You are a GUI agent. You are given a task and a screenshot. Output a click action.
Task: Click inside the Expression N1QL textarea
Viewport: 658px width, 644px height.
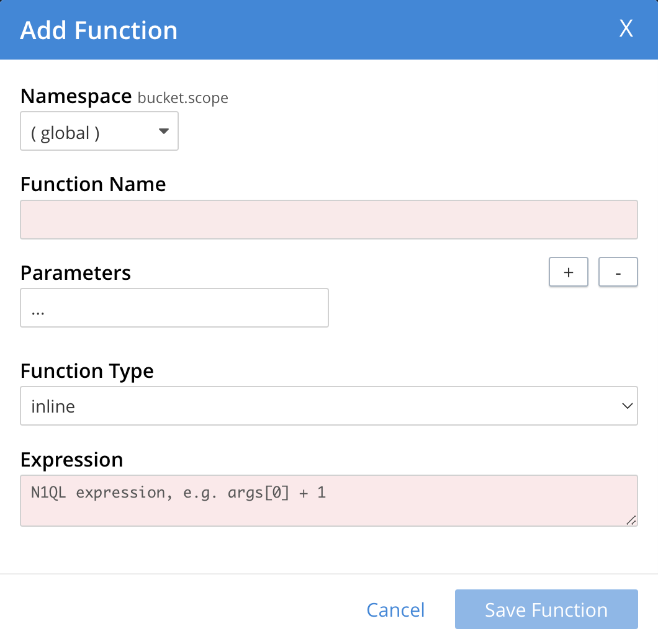click(x=329, y=500)
